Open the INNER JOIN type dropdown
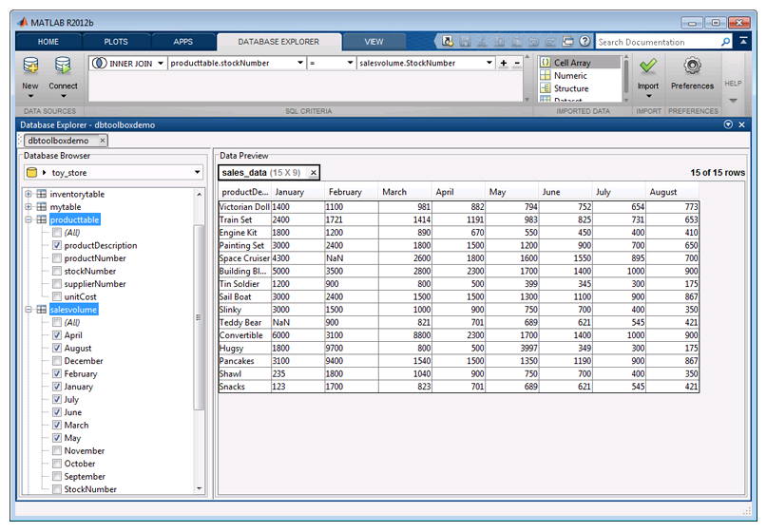Image resolution: width=767 pixels, height=532 pixels. [160, 64]
